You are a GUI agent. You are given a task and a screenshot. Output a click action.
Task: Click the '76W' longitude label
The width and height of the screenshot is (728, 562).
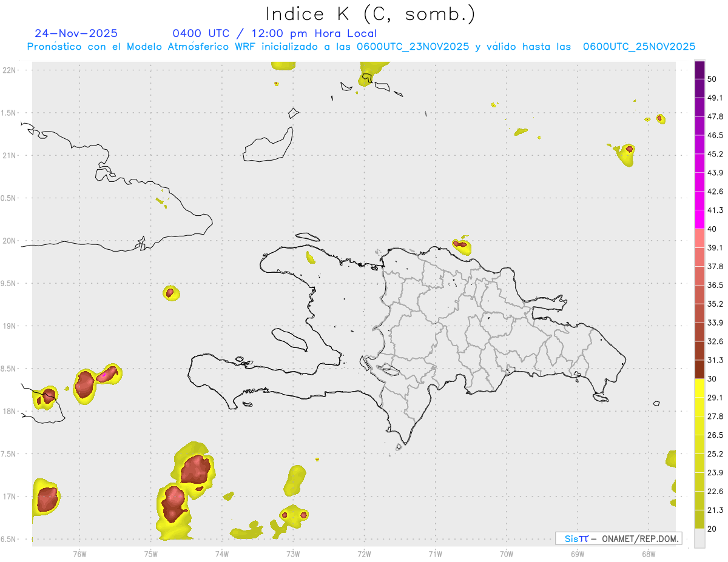[x=79, y=554]
